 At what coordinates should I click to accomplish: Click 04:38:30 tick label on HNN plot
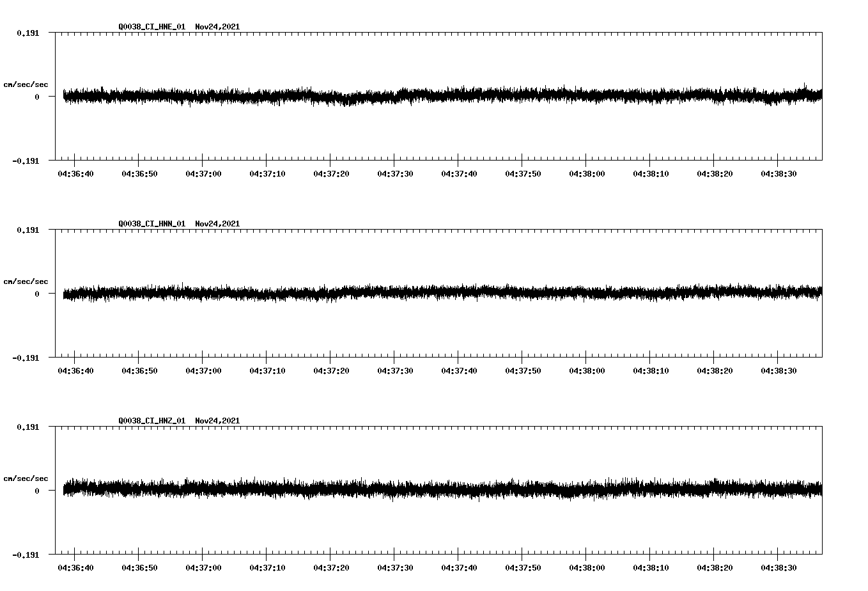779,371
